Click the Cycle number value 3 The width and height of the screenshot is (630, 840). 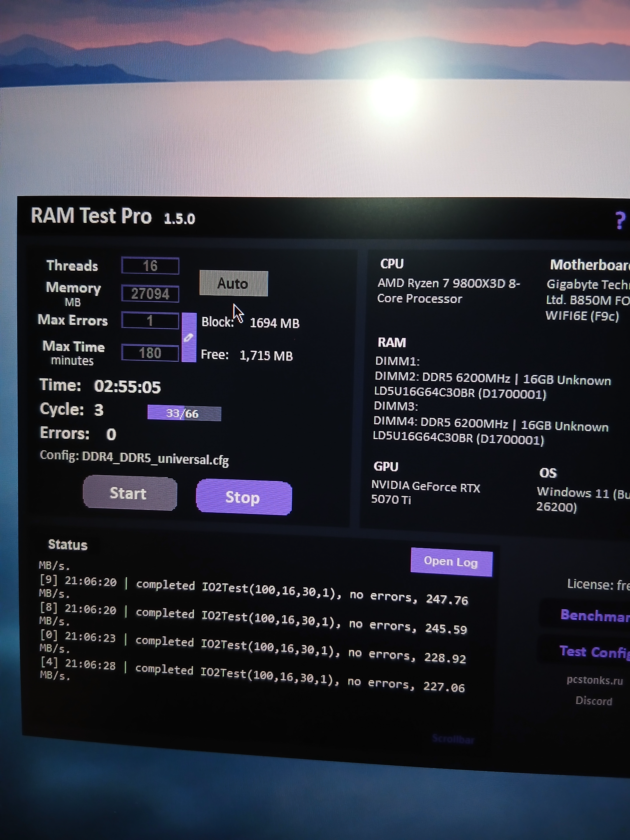click(x=99, y=410)
